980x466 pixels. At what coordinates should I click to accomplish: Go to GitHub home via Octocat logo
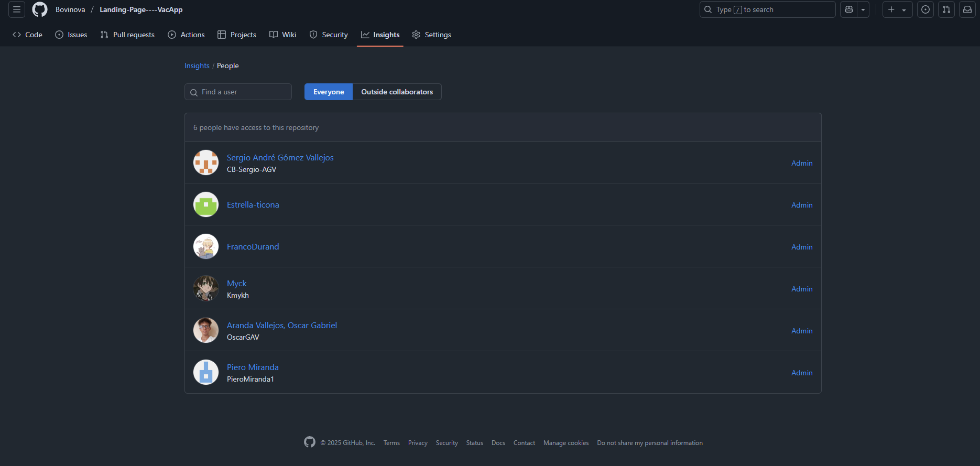click(40, 9)
